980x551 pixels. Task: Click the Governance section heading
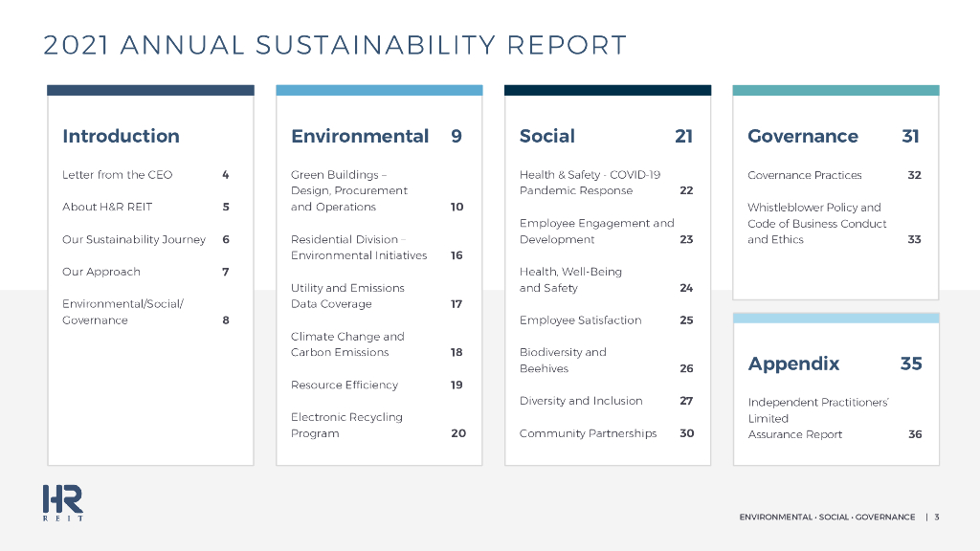[803, 136]
